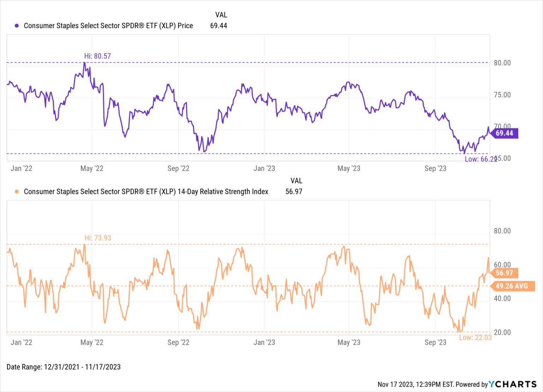Click the Low: 66.22 price marker label
This screenshot has width=543, height=392.
click(x=480, y=159)
